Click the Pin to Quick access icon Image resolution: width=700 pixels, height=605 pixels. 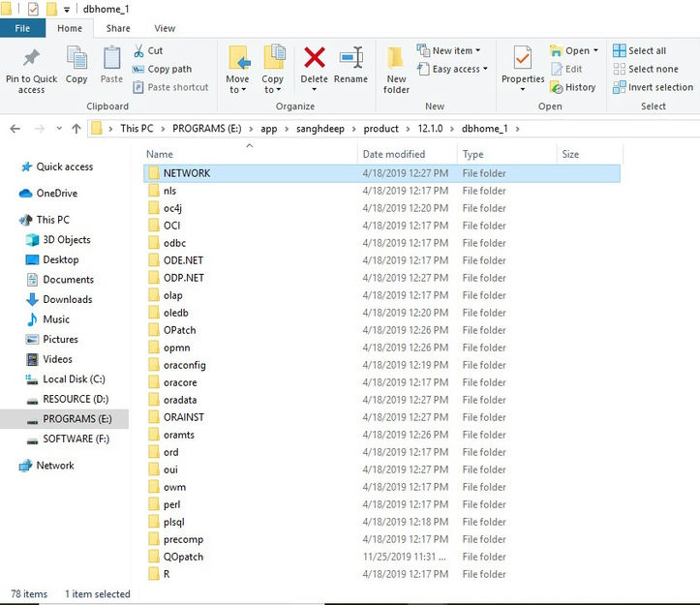click(x=31, y=58)
